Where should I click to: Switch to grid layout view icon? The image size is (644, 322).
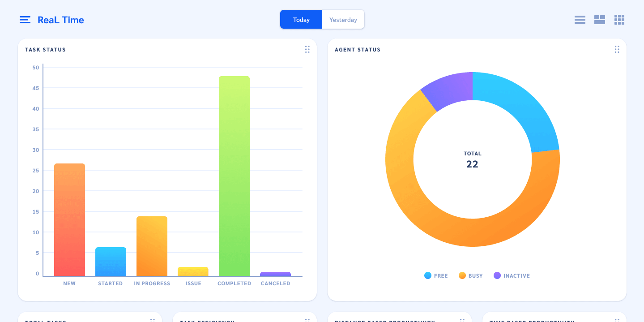[619, 20]
